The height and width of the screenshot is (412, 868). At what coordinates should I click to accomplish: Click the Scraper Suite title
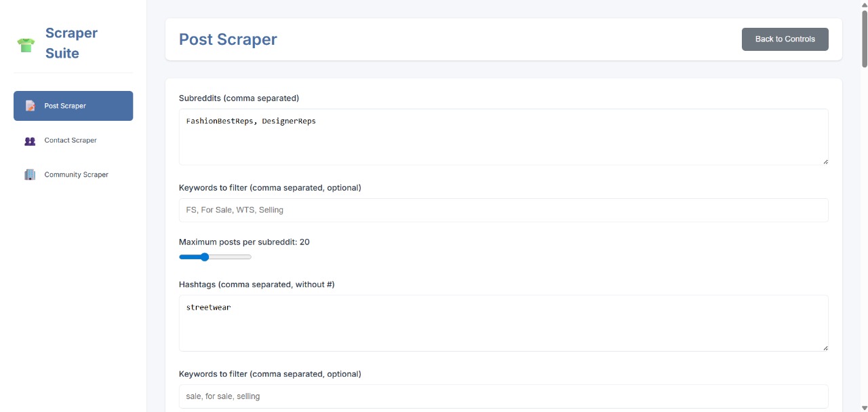tap(71, 43)
